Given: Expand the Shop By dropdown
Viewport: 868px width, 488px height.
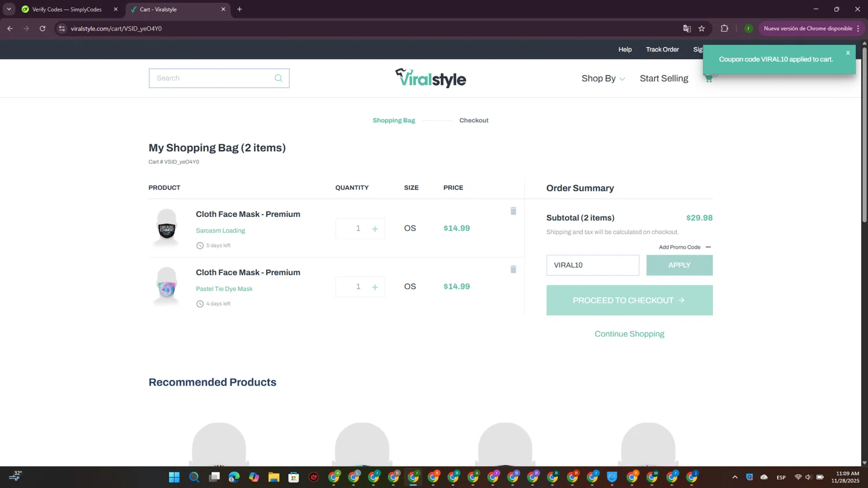Looking at the screenshot, I should (603, 79).
